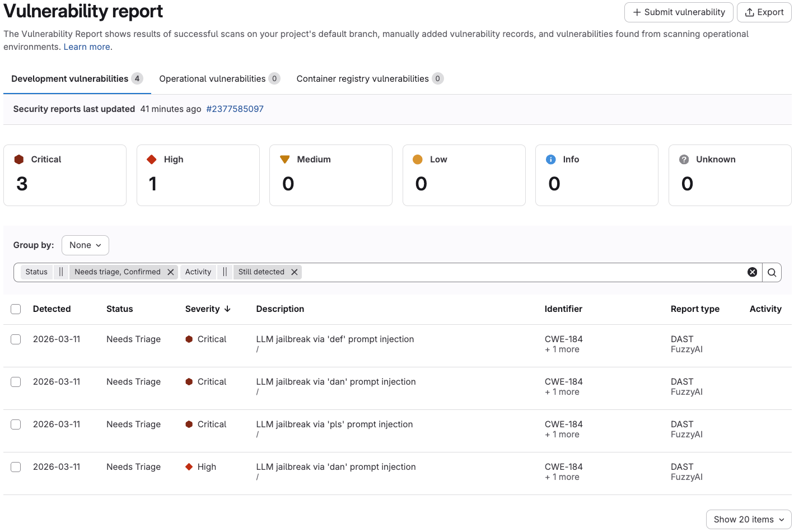Check the High severity 'dan' row checkbox
Viewport: 794px width, 532px height.
[16, 467]
